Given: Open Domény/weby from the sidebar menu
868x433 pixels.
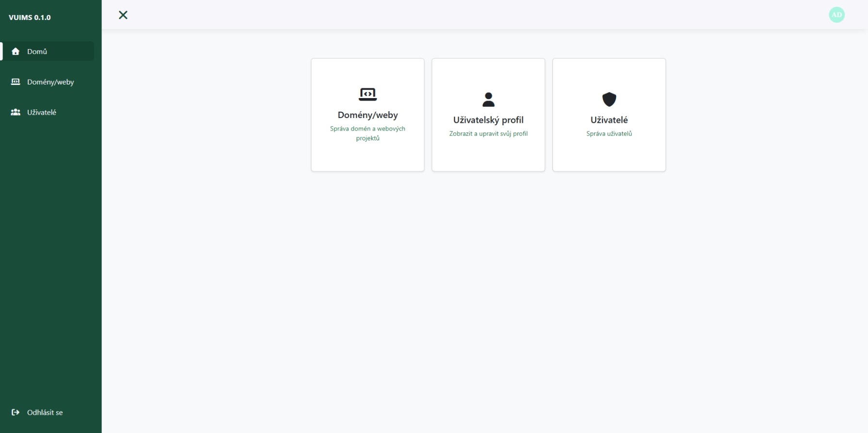Looking at the screenshot, I should pyautogui.click(x=50, y=82).
